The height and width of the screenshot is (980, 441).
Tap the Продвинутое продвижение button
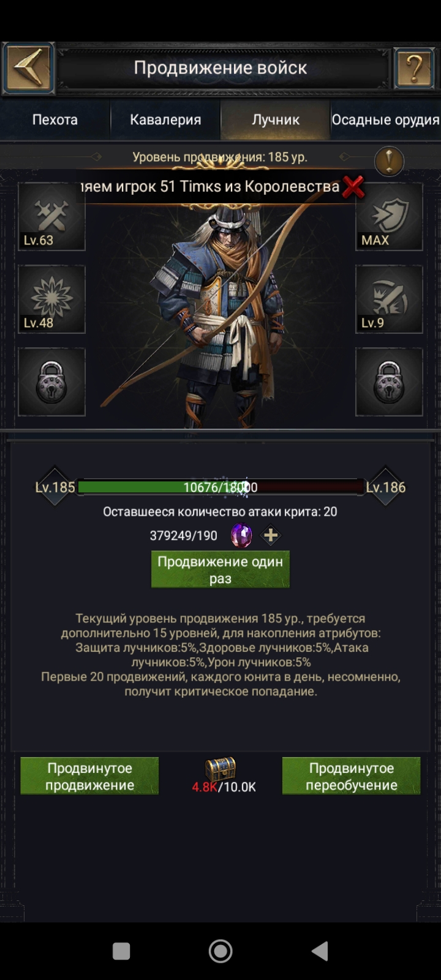click(89, 776)
